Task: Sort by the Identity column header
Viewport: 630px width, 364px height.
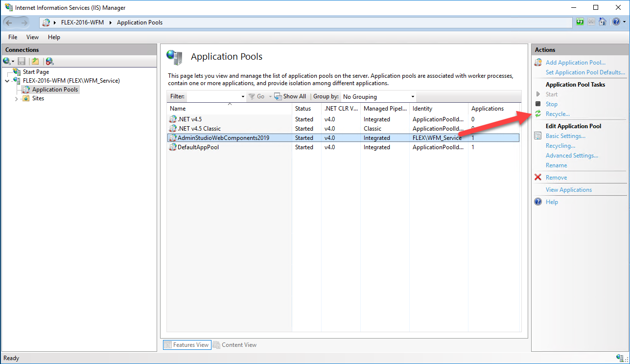Action: [439, 109]
